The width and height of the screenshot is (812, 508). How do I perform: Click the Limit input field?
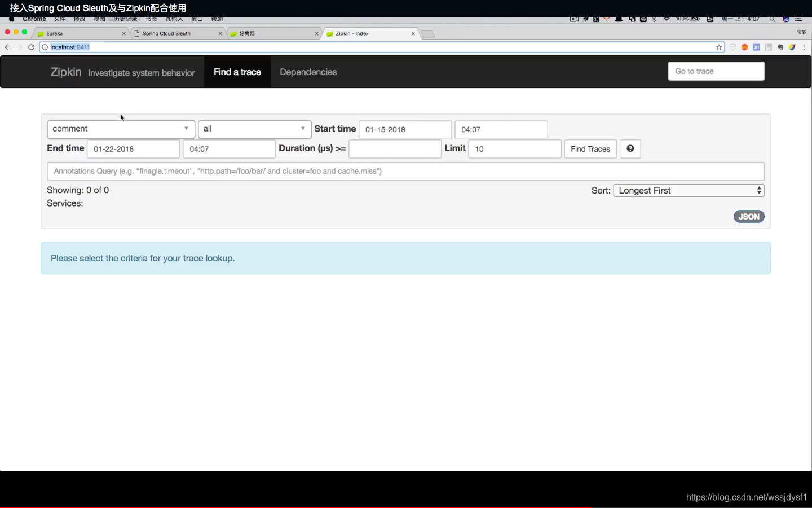[515, 149]
